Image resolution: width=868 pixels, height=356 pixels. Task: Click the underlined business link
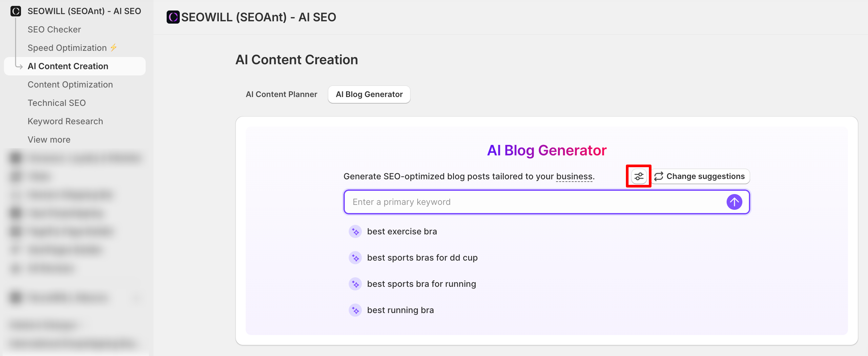coord(574,176)
